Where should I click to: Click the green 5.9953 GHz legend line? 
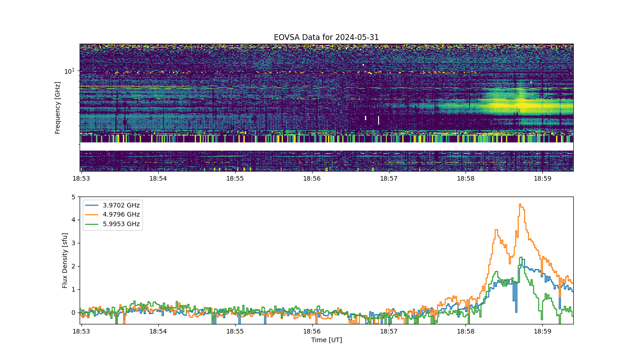(92, 224)
